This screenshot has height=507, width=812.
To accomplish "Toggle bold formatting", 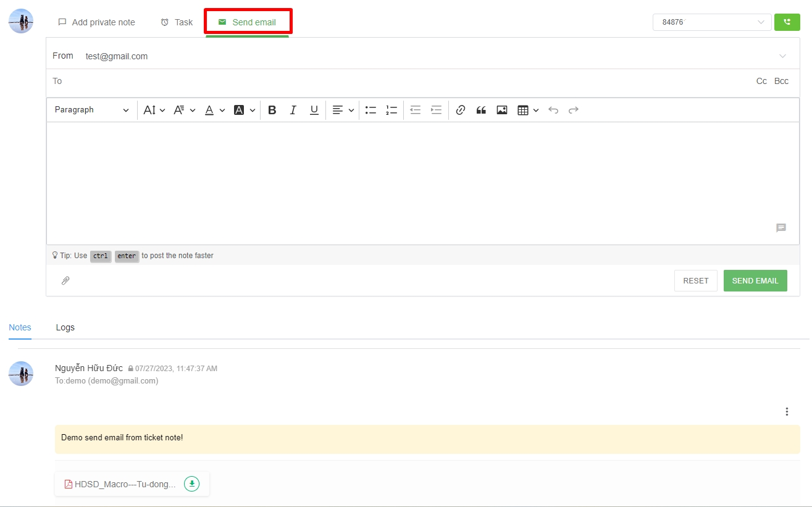I will [x=272, y=110].
